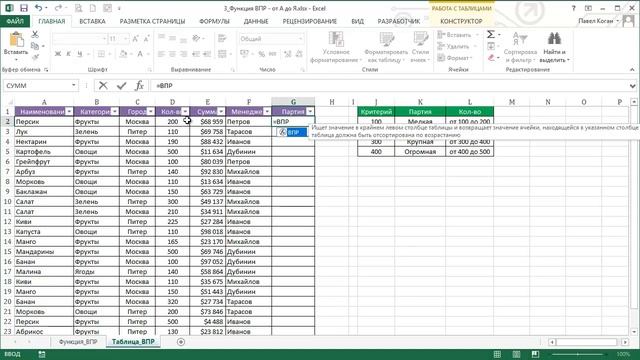The height and width of the screenshot is (360, 640).
Task: Apply italic with the К button
Action: [x=69, y=54]
